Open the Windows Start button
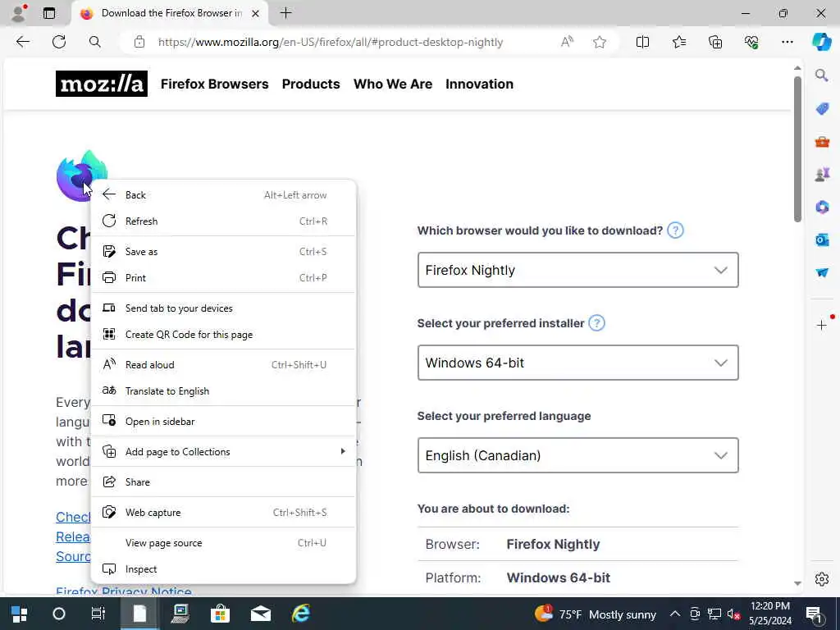The width and height of the screenshot is (840, 630). pyautogui.click(x=20, y=614)
